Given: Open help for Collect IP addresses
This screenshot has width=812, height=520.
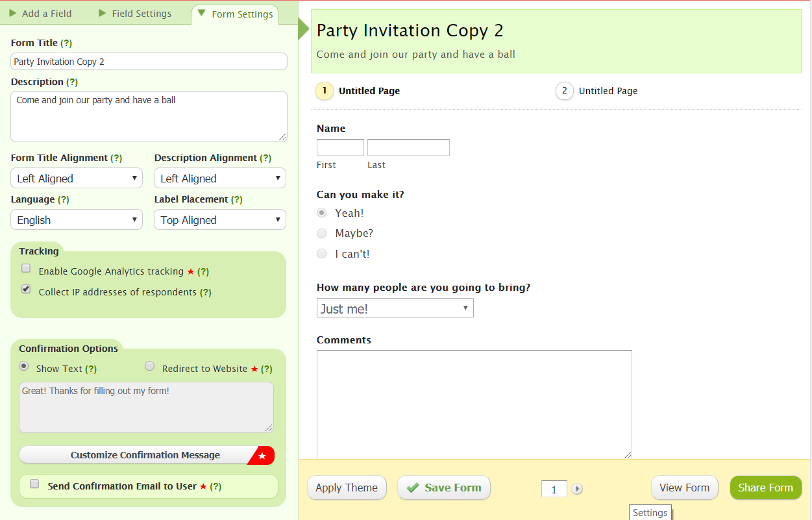Looking at the screenshot, I should (206, 292).
